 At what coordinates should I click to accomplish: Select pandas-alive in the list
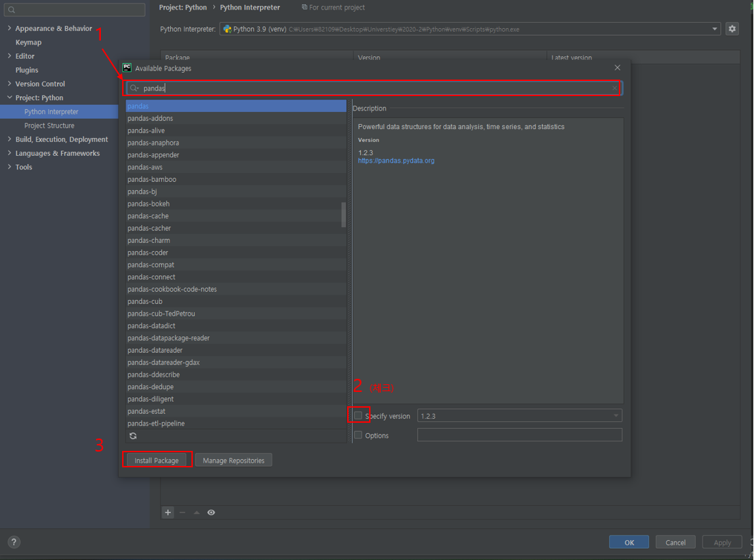[235, 130]
